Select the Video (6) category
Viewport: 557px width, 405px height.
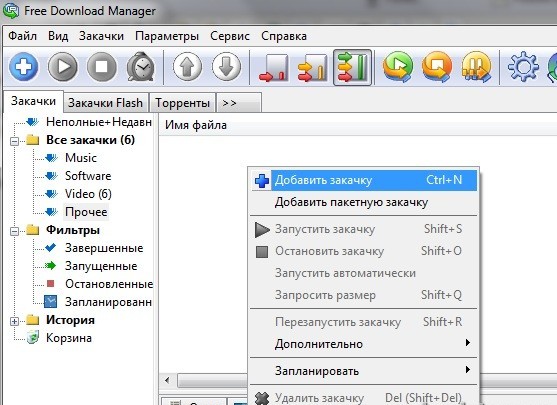coord(88,194)
